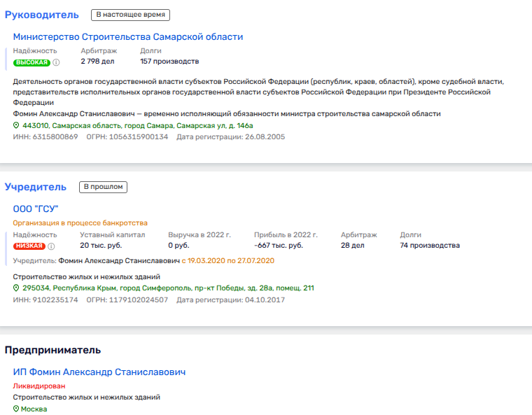Click info icon beside НИЗКАЯ reliability badge
Screen dimensions: 532x415
pyautogui.click(x=51, y=246)
